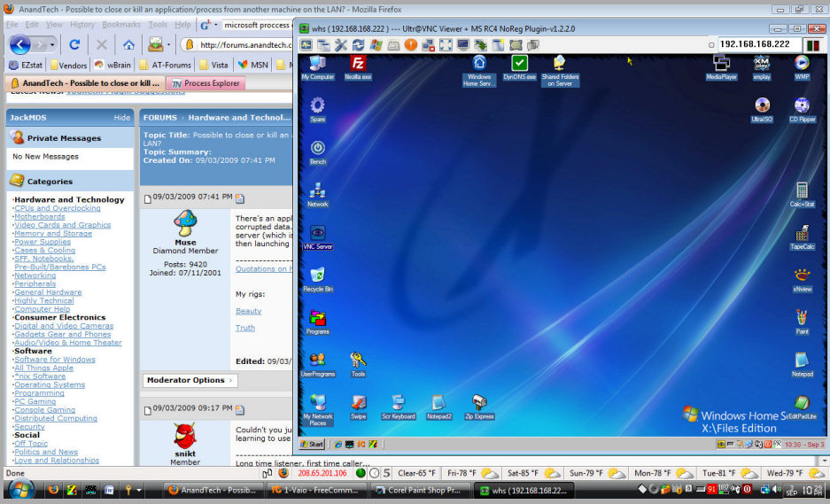Screen dimensions: 830x504
Task: Launch MediaPlayer shortcut on remote desktop
Action: (x=721, y=67)
